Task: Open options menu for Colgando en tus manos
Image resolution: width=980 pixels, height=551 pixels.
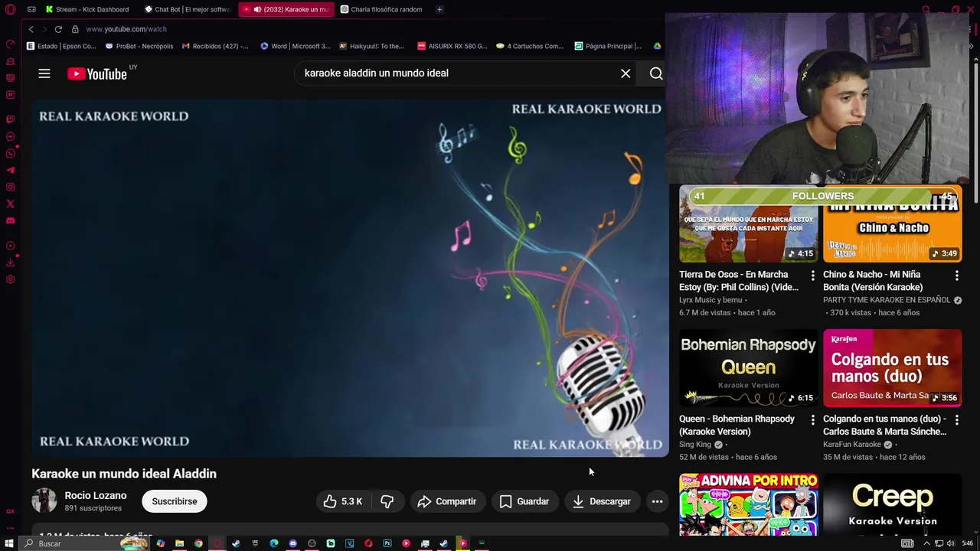Action: click(956, 419)
